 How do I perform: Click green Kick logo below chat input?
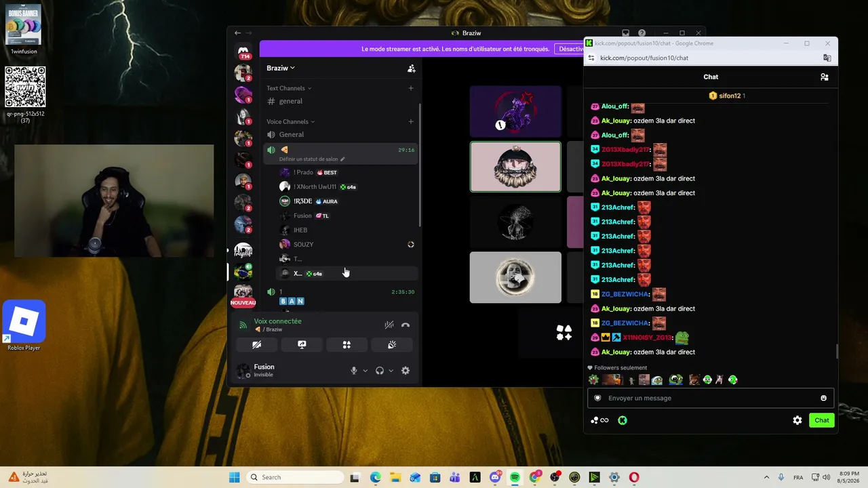(x=623, y=420)
